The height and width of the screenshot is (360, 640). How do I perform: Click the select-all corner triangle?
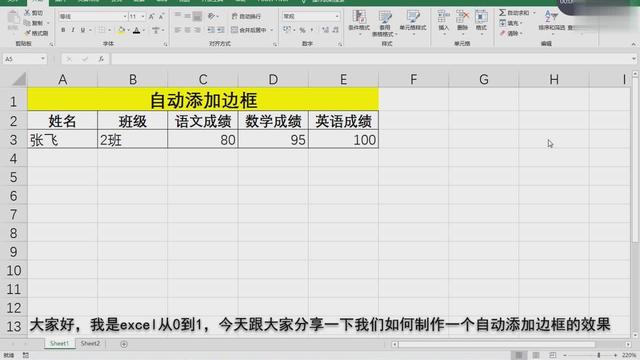[x=19, y=79]
